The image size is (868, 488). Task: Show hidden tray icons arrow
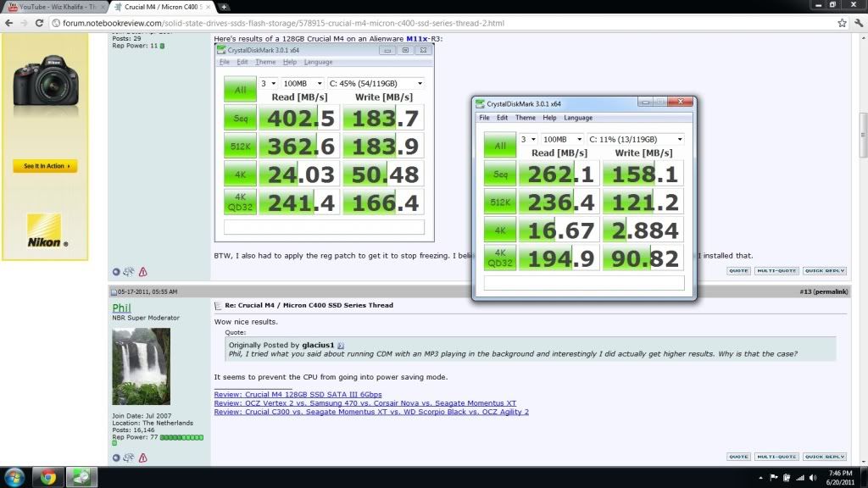tap(760, 478)
